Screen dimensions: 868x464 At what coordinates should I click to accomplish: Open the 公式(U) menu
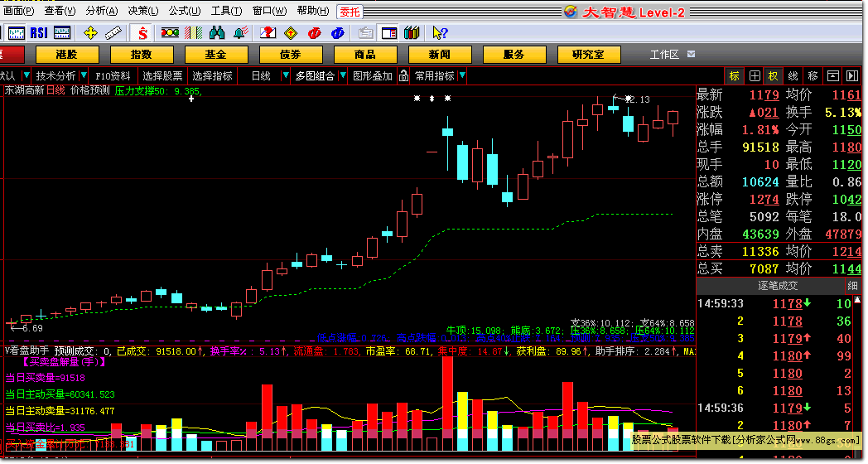coord(185,11)
